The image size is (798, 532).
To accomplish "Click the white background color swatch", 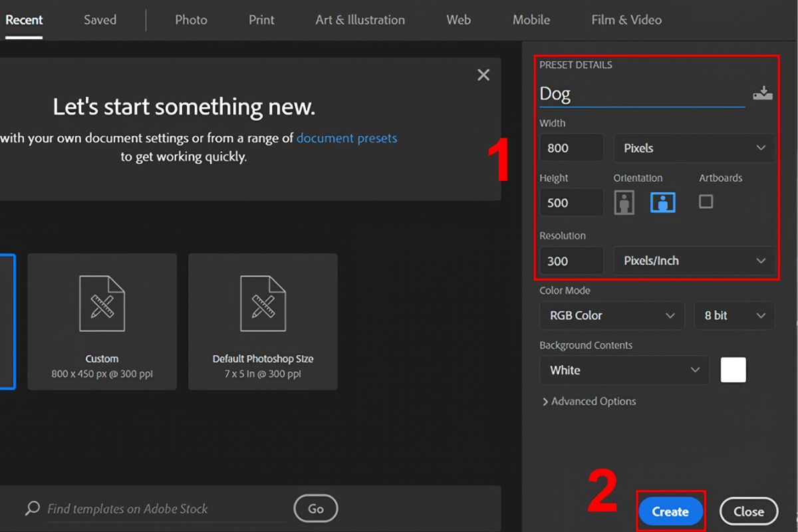I will (733, 370).
